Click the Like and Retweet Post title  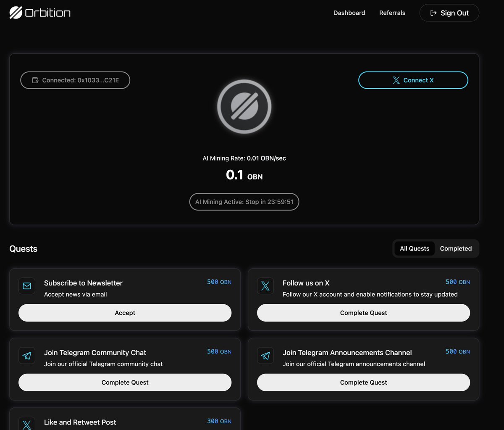(80, 422)
